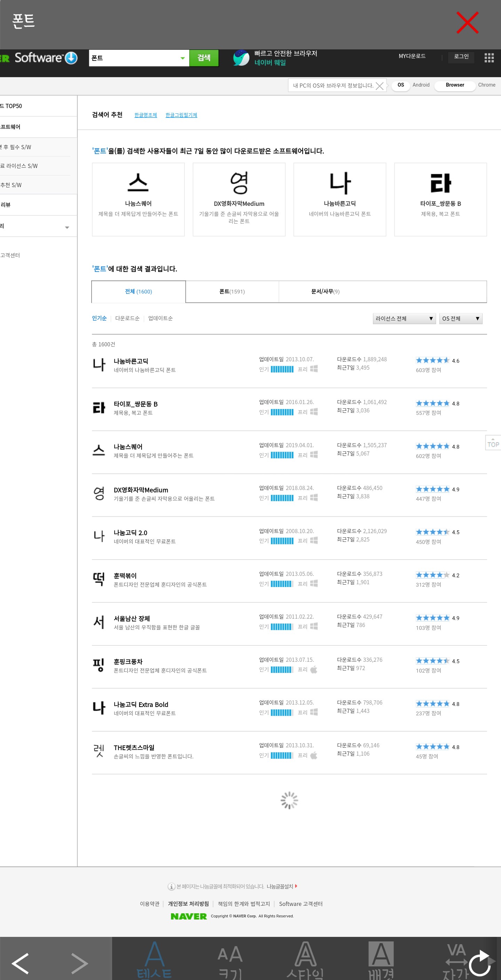Click the 타이포_쌍문동 B list row icon

[x=99, y=408]
